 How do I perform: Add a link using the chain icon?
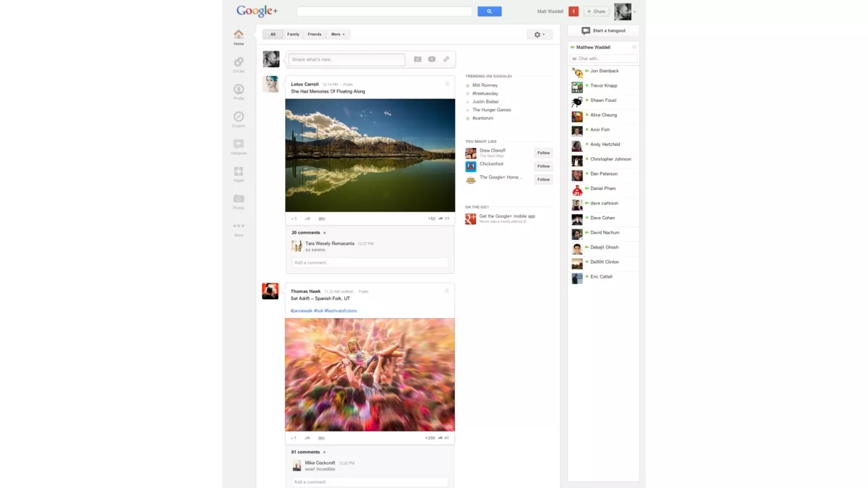(446, 59)
